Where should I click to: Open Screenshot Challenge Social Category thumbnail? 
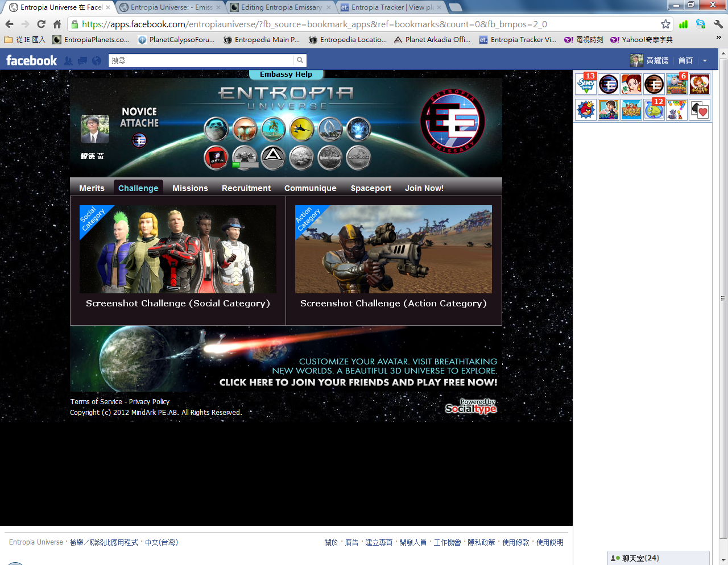(178, 250)
